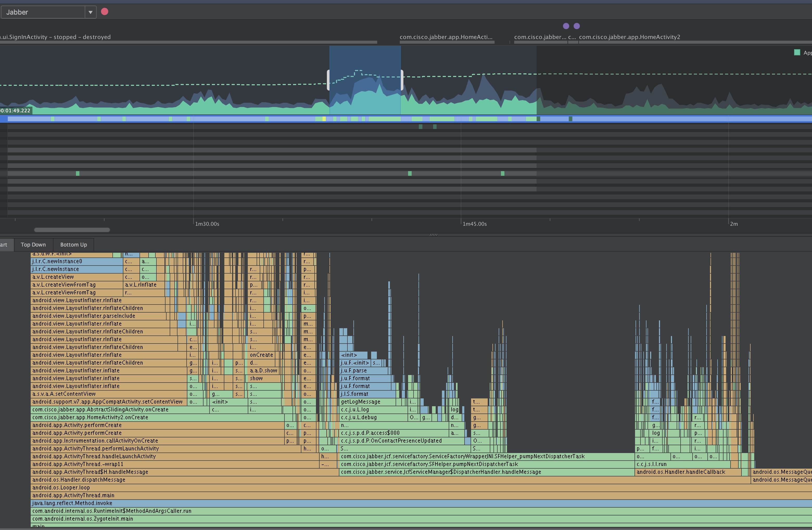Click the left selection range handle
This screenshot has width=812, height=530.
click(328, 80)
